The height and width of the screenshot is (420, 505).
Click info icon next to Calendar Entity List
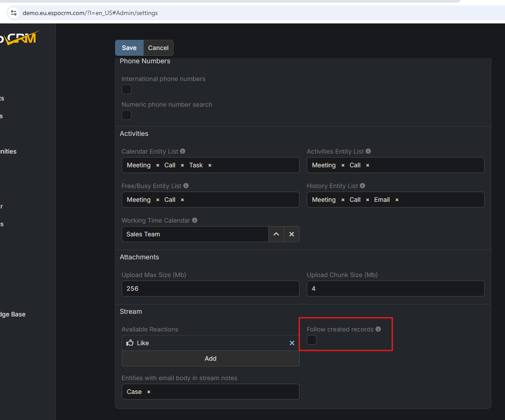click(x=183, y=151)
